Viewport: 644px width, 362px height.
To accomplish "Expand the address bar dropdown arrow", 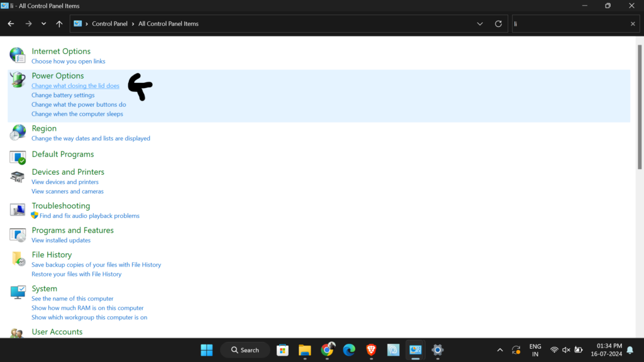I will coord(480,23).
